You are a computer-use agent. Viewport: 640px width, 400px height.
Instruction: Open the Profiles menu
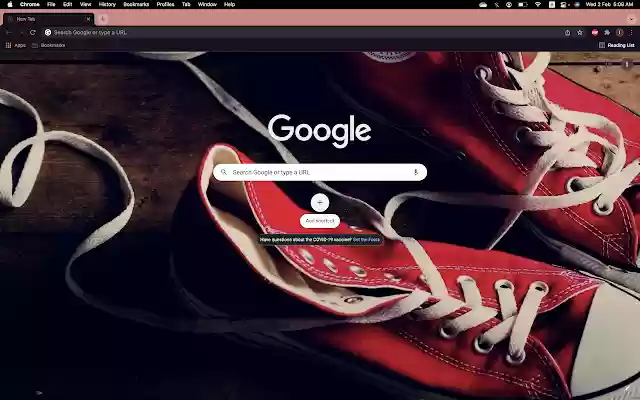165,4
